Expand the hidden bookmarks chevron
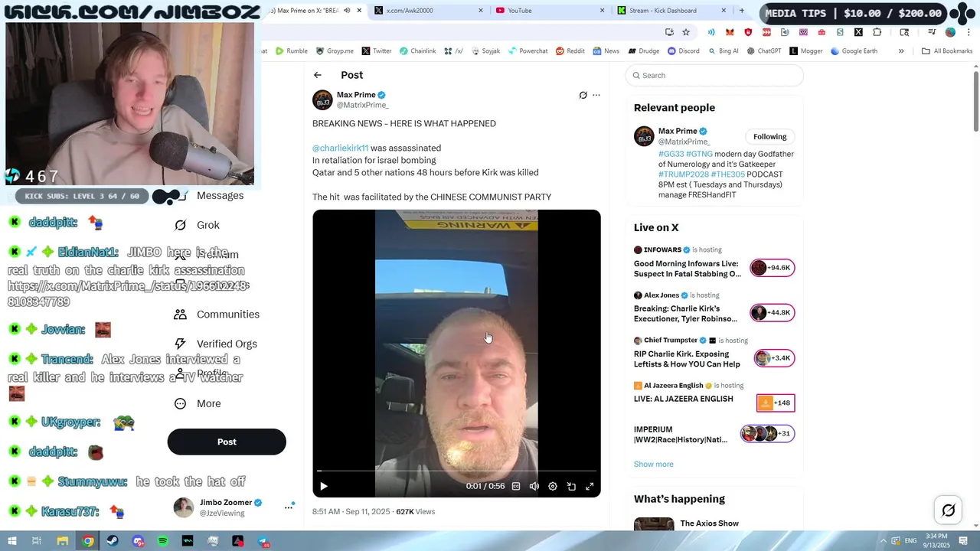The image size is (980, 551). [x=901, y=51]
